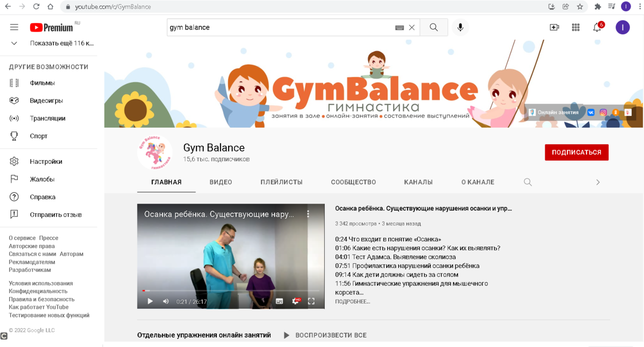This screenshot has width=644, height=347.
Task: Reload the current page
Action: (x=36, y=6)
